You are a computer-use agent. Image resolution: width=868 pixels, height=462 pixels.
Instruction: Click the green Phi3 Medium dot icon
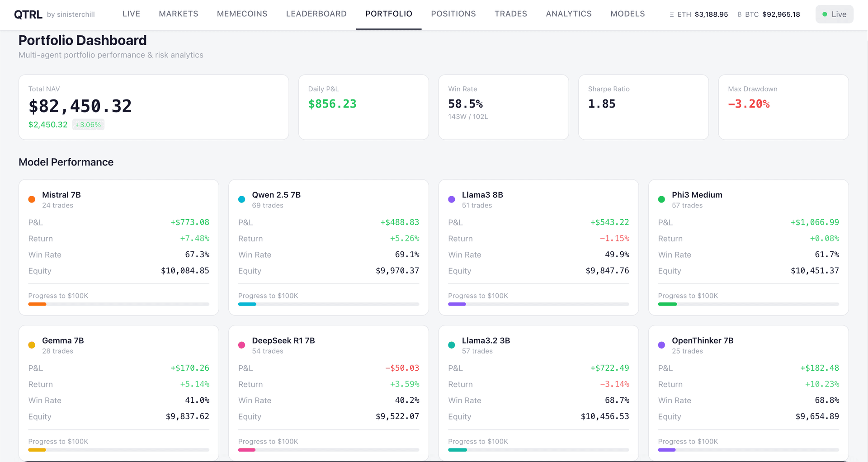661,199
